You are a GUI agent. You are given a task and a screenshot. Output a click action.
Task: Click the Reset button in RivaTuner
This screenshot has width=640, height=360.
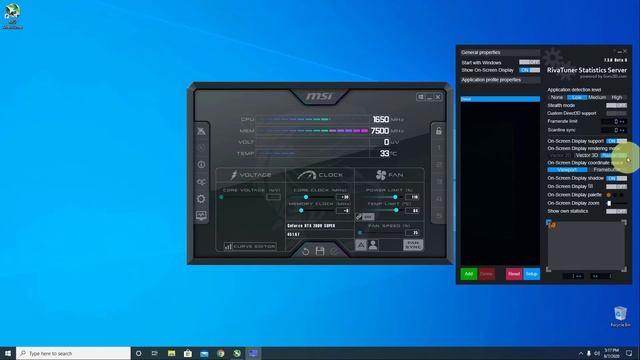click(x=514, y=274)
